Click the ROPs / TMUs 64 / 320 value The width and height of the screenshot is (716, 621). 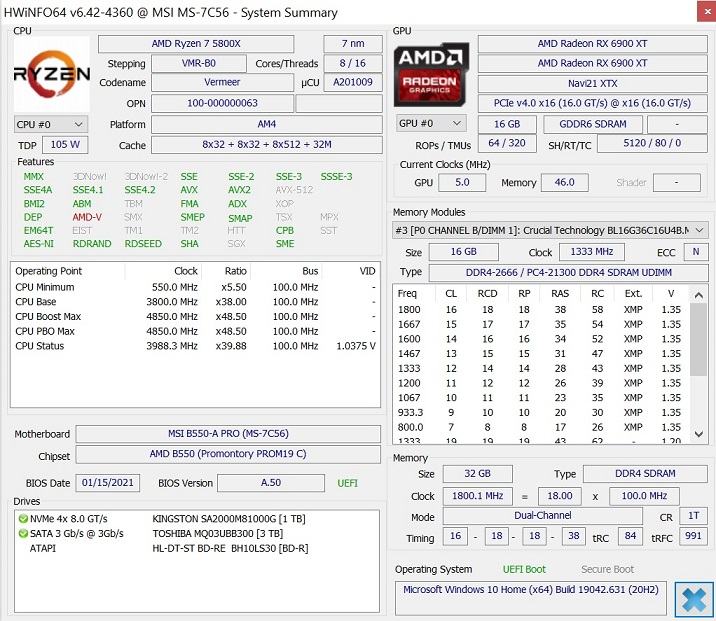pos(507,143)
